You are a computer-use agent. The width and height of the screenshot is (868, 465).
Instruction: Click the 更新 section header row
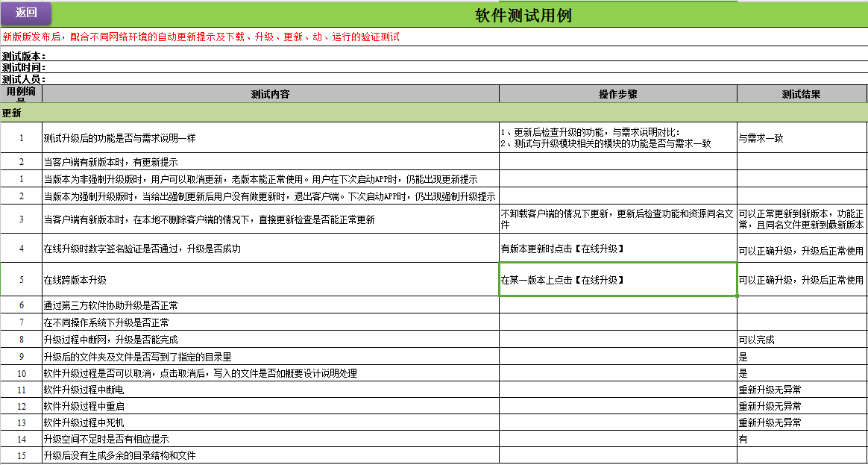[433, 113]
